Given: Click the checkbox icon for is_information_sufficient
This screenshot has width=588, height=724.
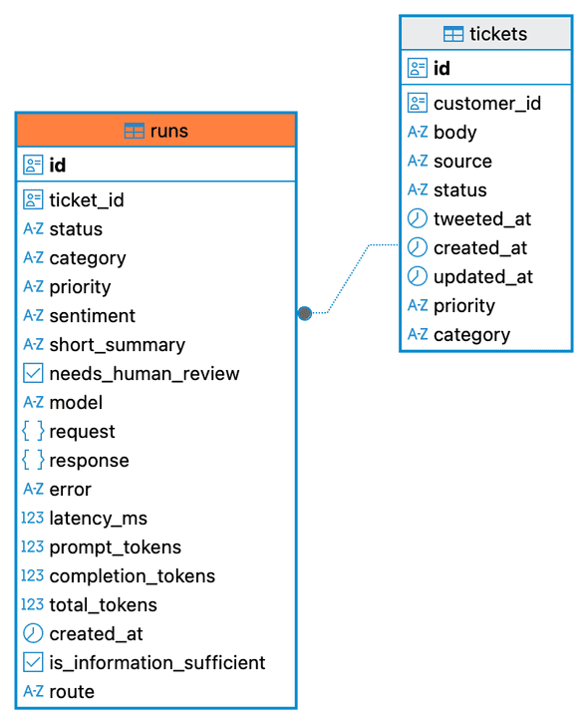Looking at the screenshot, I should 33,662.
